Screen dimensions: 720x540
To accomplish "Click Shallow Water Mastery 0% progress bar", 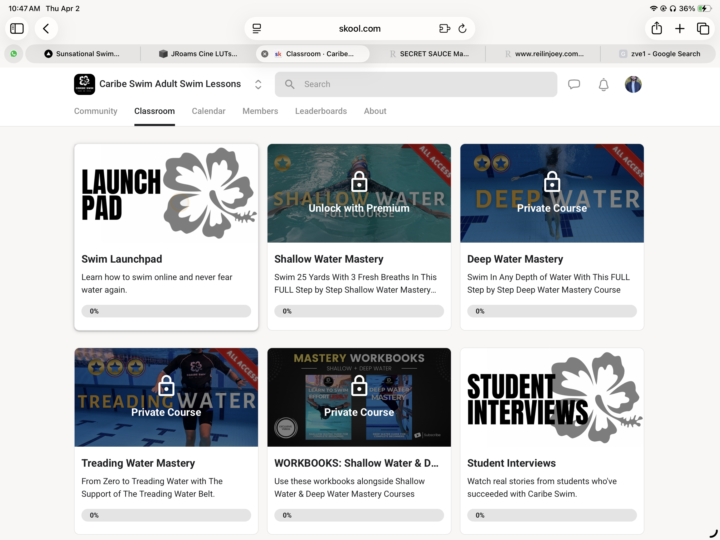I will click(359, 311).
